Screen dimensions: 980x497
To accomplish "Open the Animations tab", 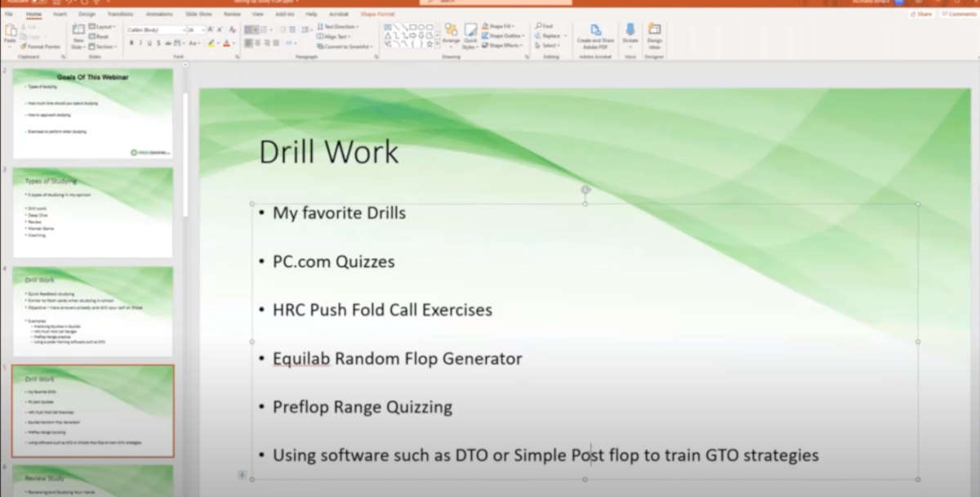I will pos(159,14).
